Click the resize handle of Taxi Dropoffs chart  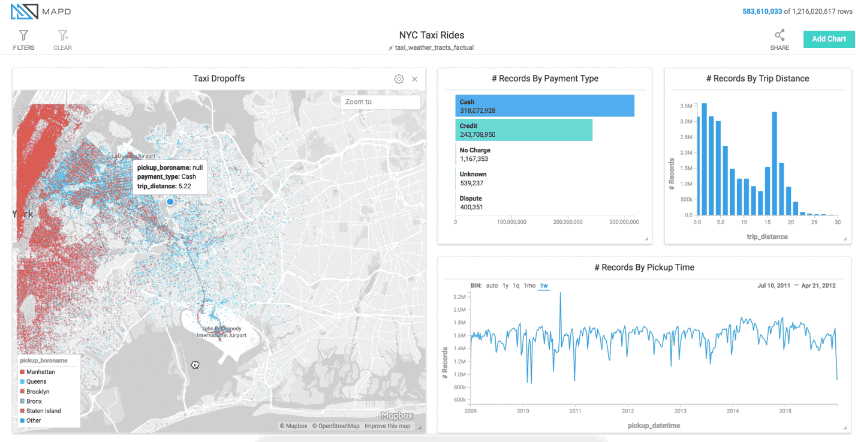point(420,429)
